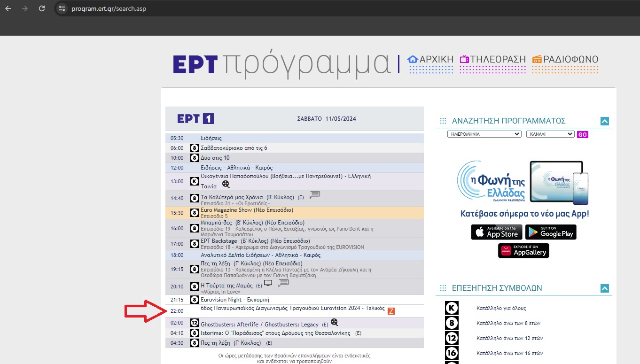Click the K legend icon Κατάλληλο για όλους
Image resolution: width=640 pixels, height=364 pixels.
[x=451, y=308]
